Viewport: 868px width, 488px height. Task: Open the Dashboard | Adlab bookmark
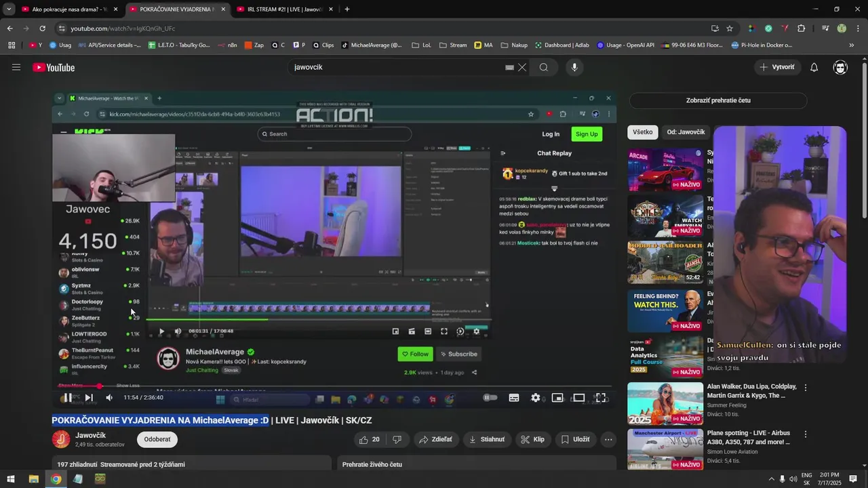pyautogui.click(x=562, y=45)
